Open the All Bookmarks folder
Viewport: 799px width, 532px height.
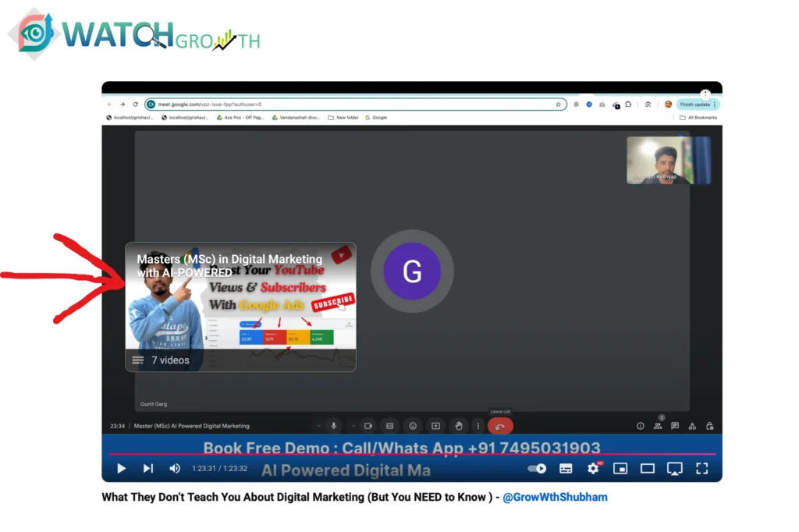698,118
